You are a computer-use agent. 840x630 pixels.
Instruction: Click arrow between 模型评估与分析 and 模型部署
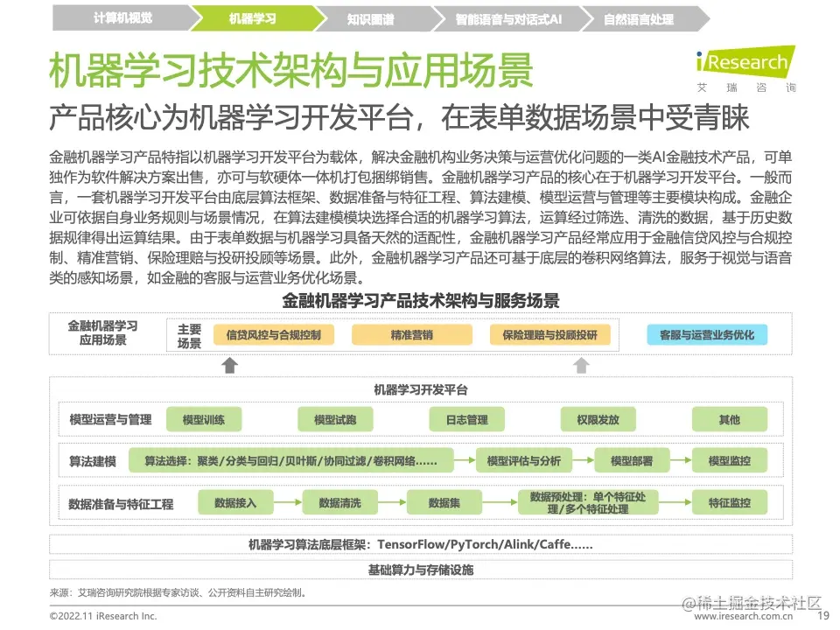[583, 460]
